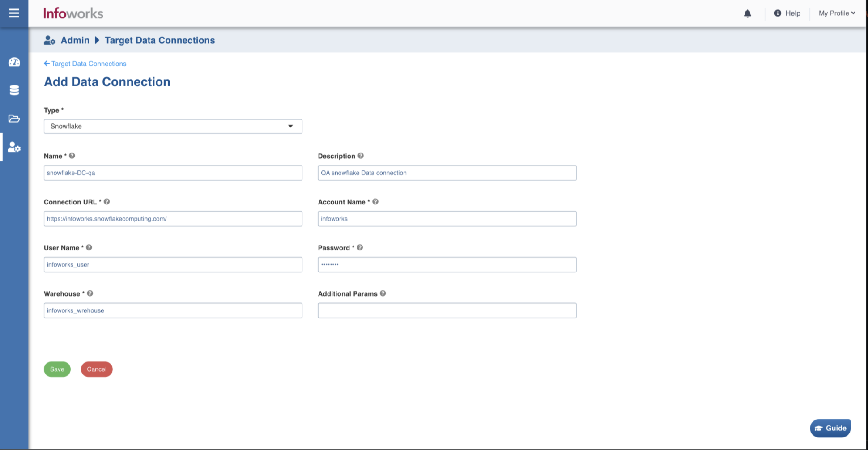This screenshot has width=868, height=450.
Task: Open the Help link
Action: (793, 13)
